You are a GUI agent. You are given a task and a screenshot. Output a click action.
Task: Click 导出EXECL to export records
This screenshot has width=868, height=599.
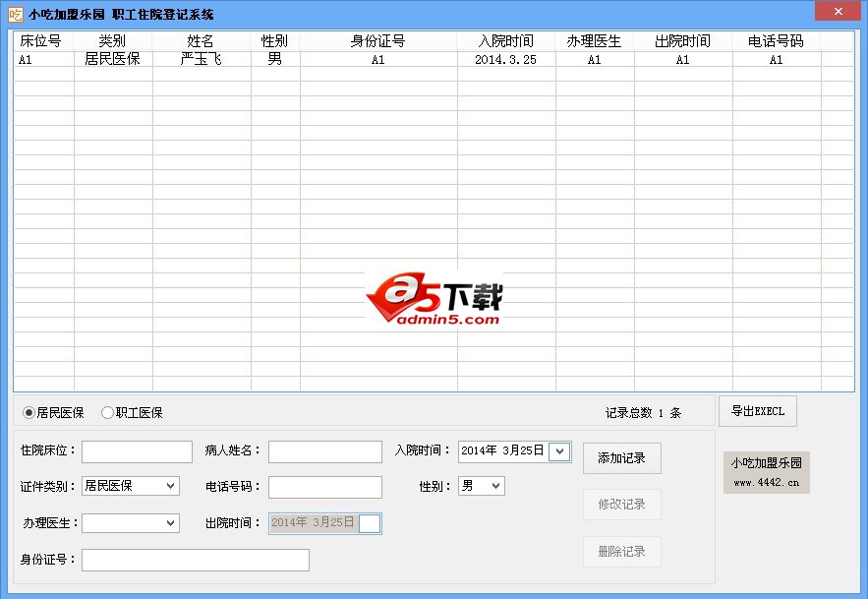point(757,411)
